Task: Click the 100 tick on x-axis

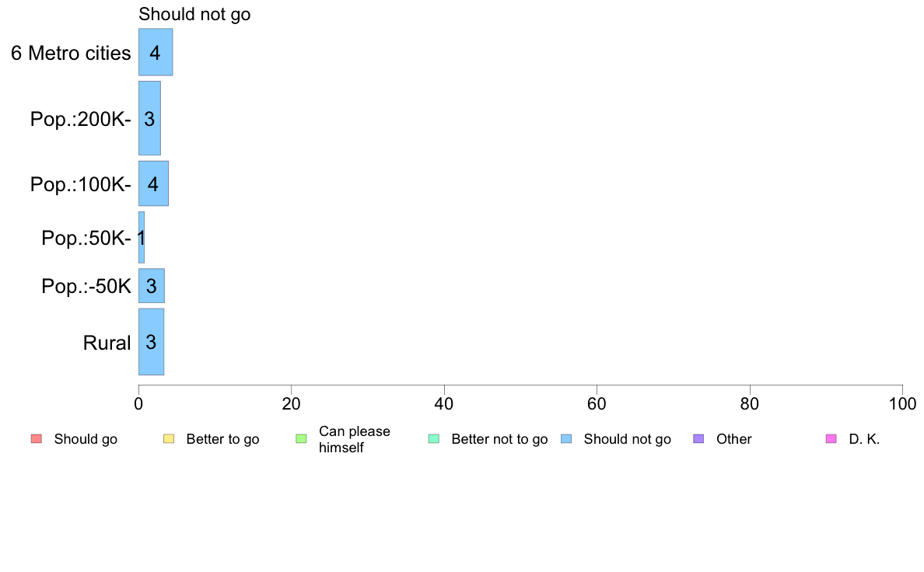Action: pyautogui.click(x=902, y=403)
